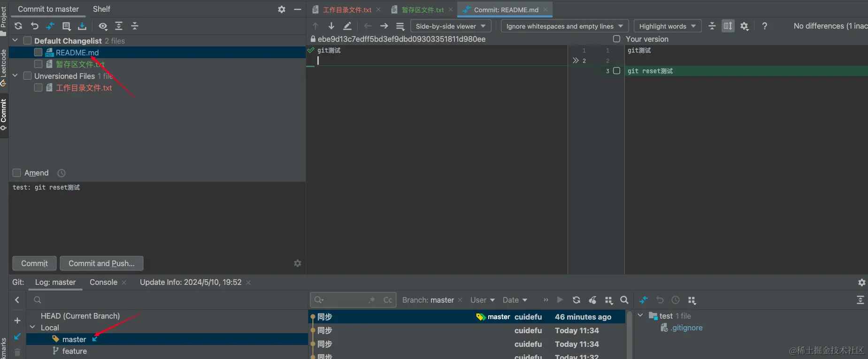The image size is (868, 359).
Task: Open Ignore whitespaces and empty lines dropdown
Action: point(565,26)
